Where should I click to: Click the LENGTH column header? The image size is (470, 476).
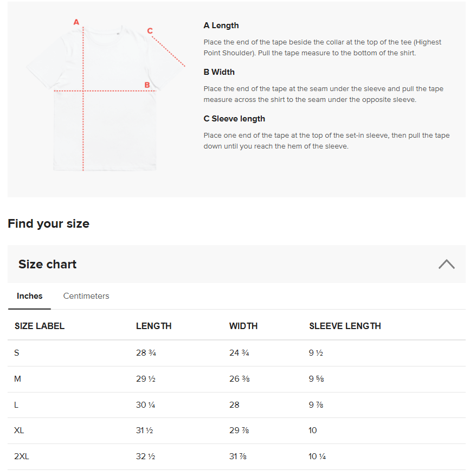click(154, 326)
